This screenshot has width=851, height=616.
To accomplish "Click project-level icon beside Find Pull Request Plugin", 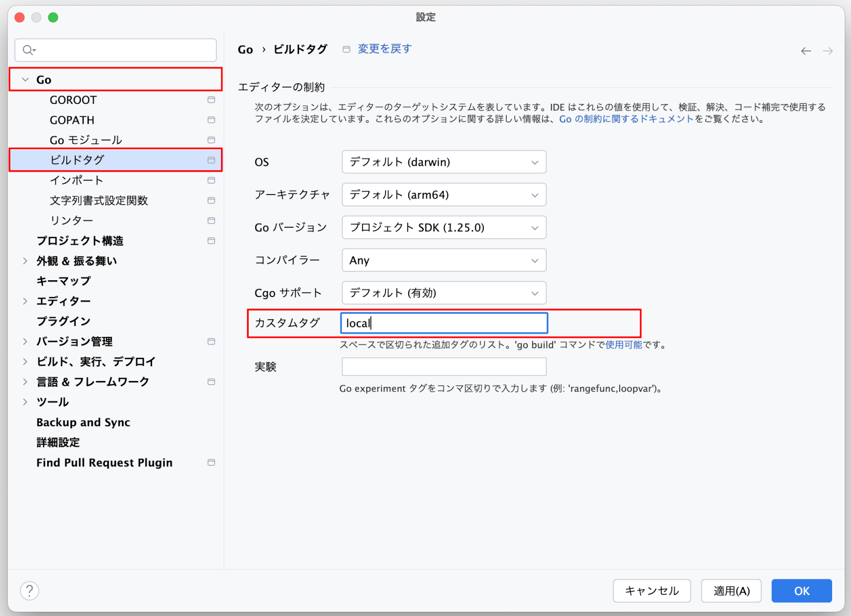I will click(211, 462).
